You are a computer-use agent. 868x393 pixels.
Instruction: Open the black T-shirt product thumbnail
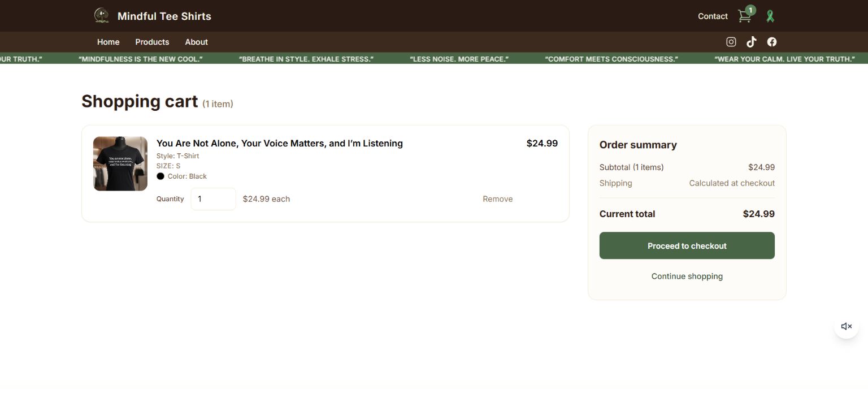tap(120, 163)
